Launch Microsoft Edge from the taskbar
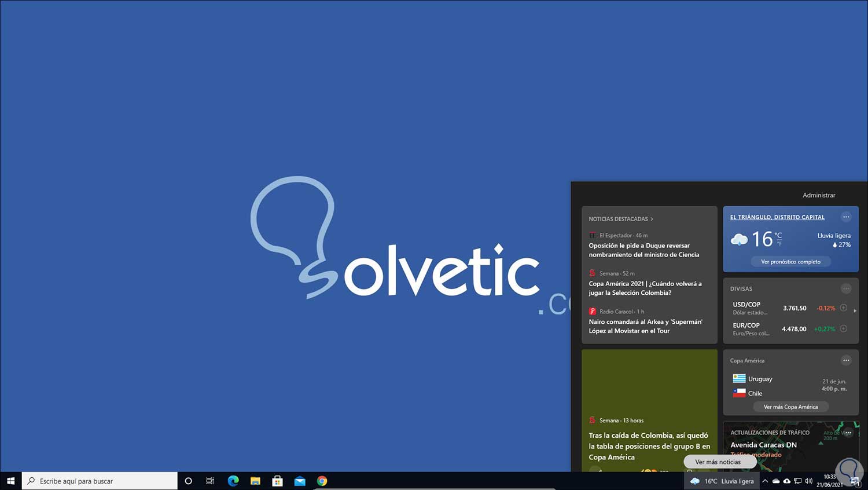This screenshot has height=490, width=868. pyautogui.click(x=233, y=481)
